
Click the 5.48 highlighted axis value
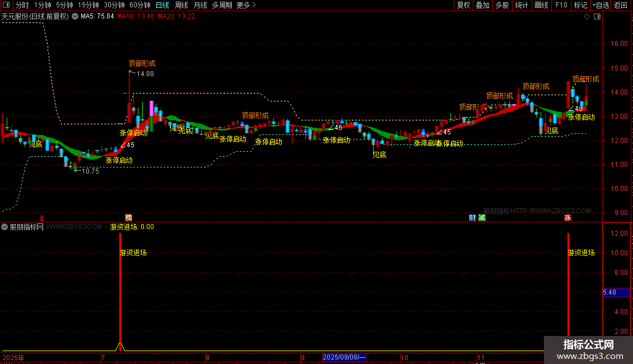616,292
